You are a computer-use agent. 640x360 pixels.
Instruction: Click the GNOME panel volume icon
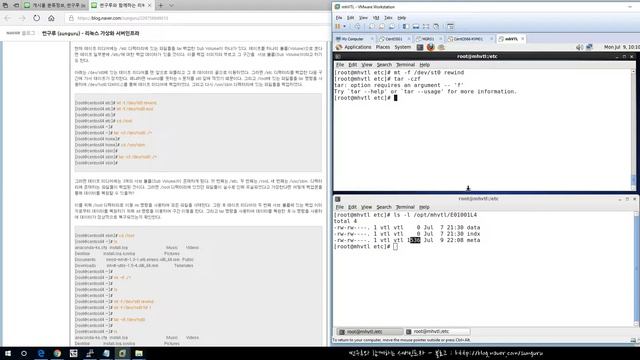tap(579, 47)
